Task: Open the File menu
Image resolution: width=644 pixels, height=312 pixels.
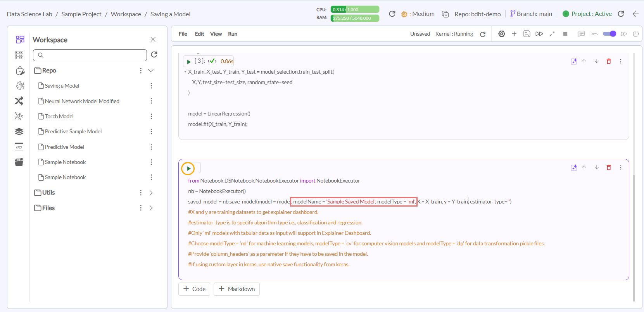Action: 183,34
